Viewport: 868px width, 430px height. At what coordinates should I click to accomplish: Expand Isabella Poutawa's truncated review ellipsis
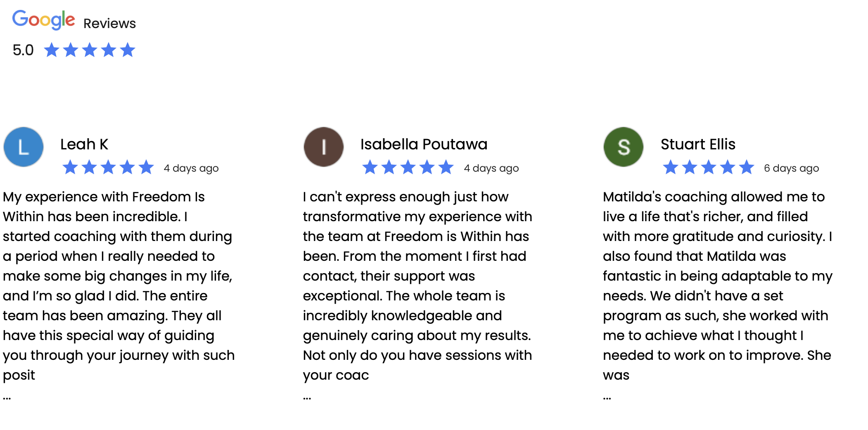point(307,398)
